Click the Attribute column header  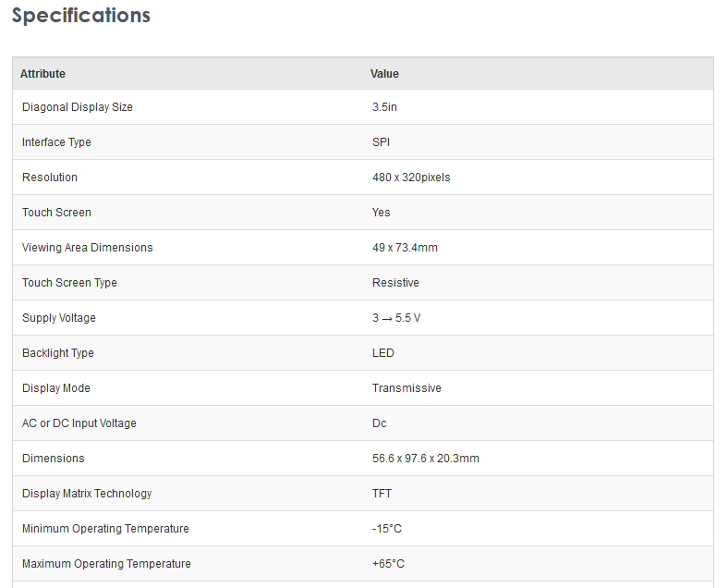pyautogui.click(x=42, y=74)
